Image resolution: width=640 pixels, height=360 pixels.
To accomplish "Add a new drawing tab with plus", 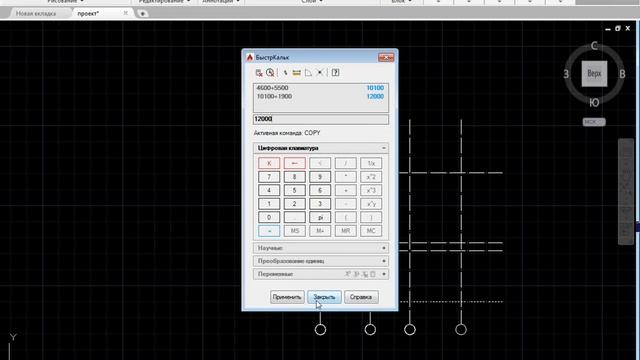I will click(142, 13).
